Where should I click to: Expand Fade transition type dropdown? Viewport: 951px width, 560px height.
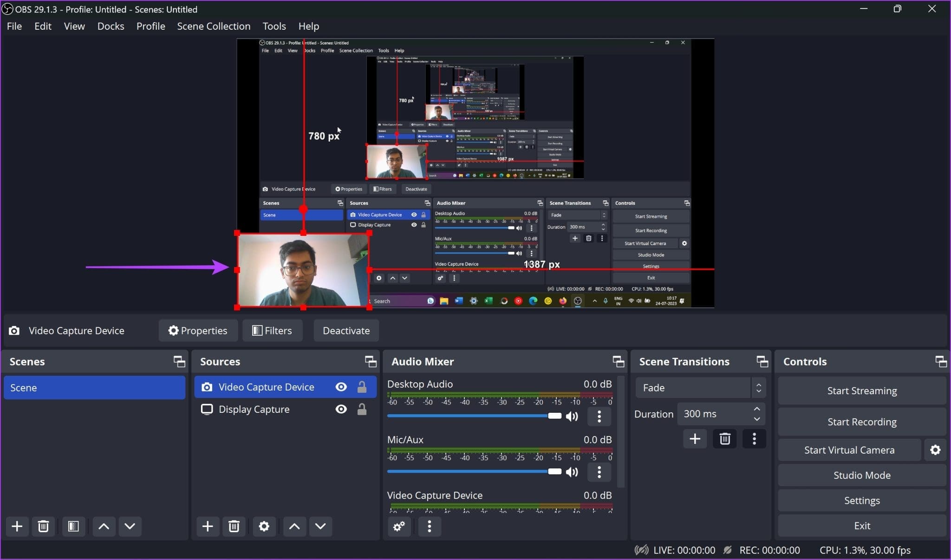tap(758, 387)
